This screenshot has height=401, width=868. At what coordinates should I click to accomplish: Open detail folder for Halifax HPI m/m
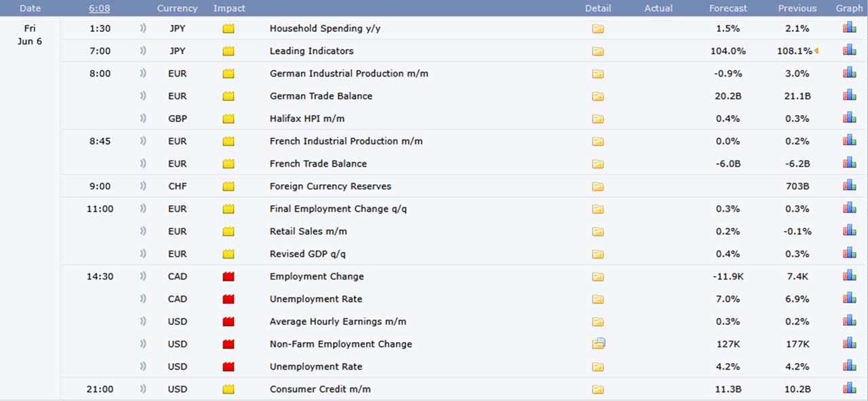pyautogui.click(x=597, y=119)
